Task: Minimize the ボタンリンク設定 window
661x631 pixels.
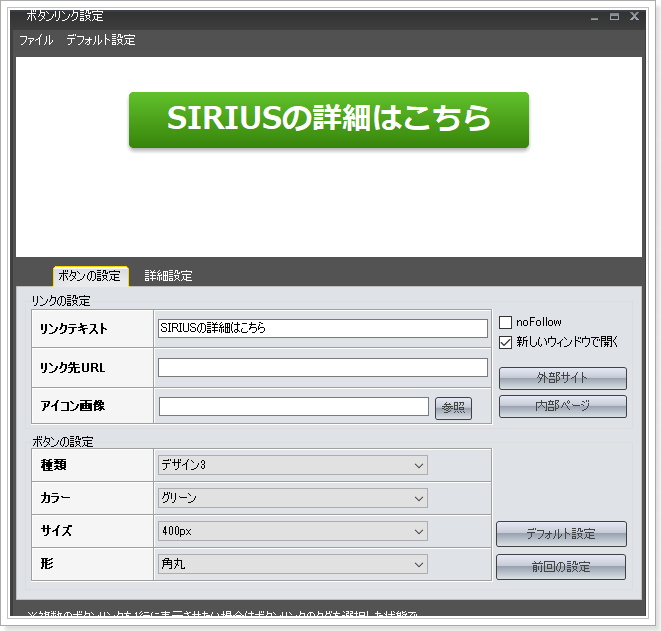Action: (594, 18)
